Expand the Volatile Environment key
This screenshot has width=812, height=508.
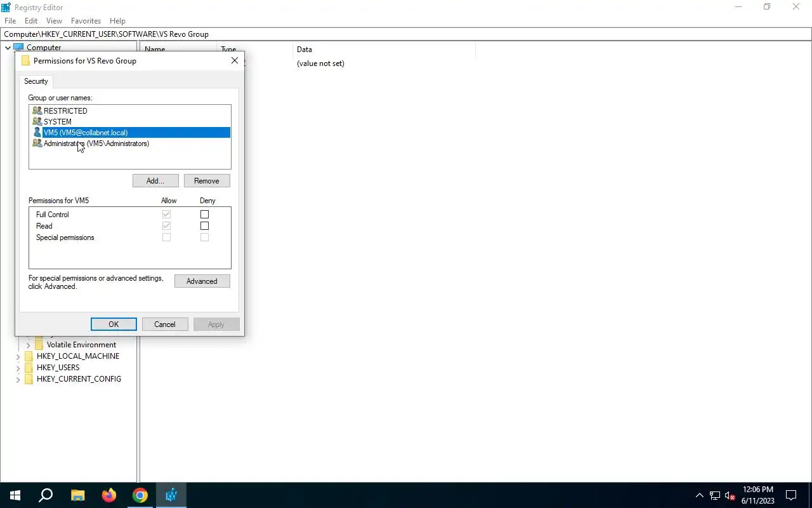coord(28,345)
